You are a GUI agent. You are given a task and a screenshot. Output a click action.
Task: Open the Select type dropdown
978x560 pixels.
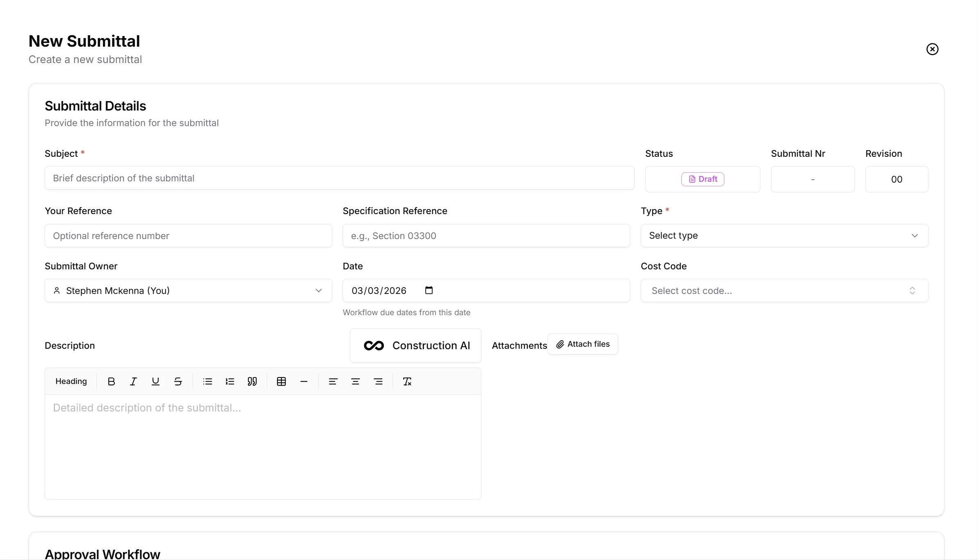[x=784, y=235]
